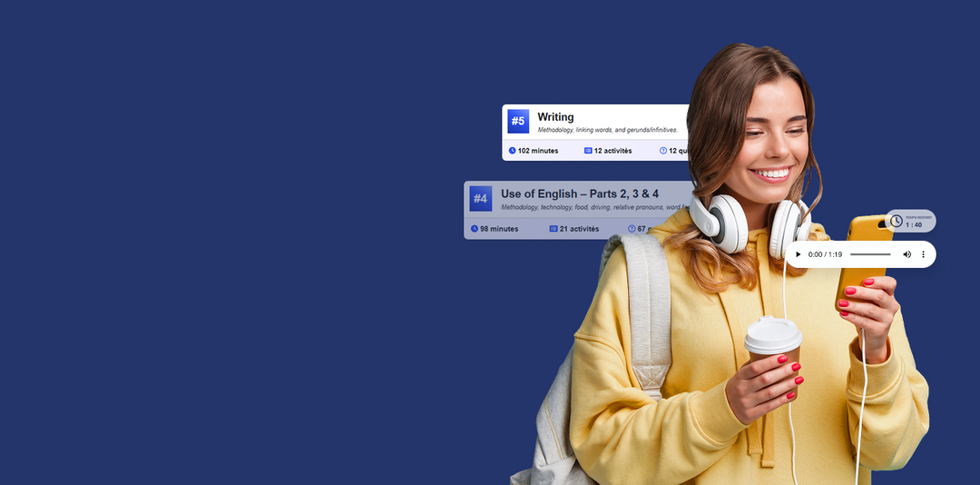Play the audio clip
The width and height of the screenshot is (980, 485).
click(799, 254)
